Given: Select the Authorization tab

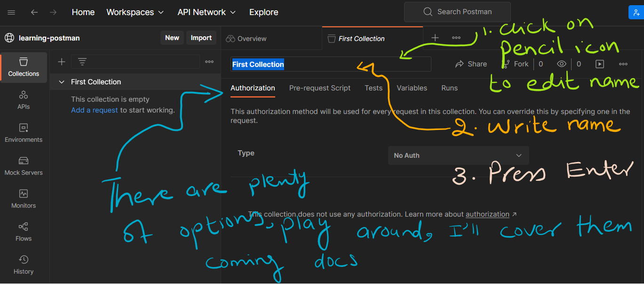Looking at the screenshot, I should click(x=253, y=88).
